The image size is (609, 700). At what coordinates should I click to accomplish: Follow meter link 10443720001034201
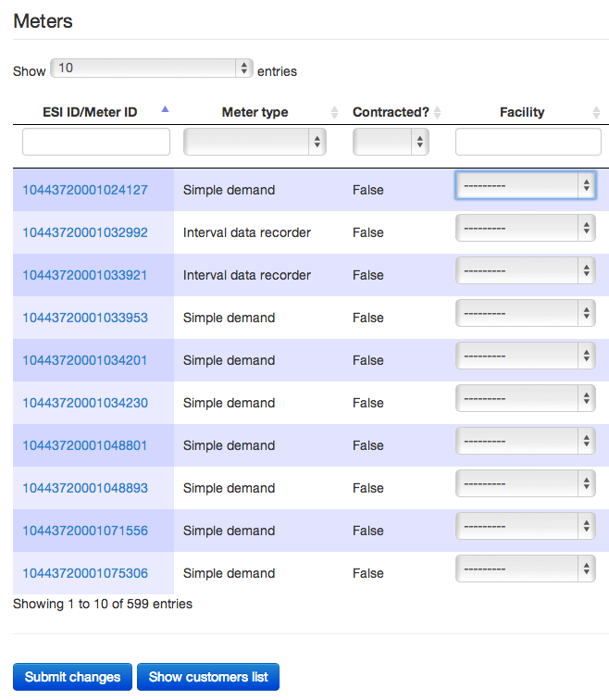click(85, 360)
